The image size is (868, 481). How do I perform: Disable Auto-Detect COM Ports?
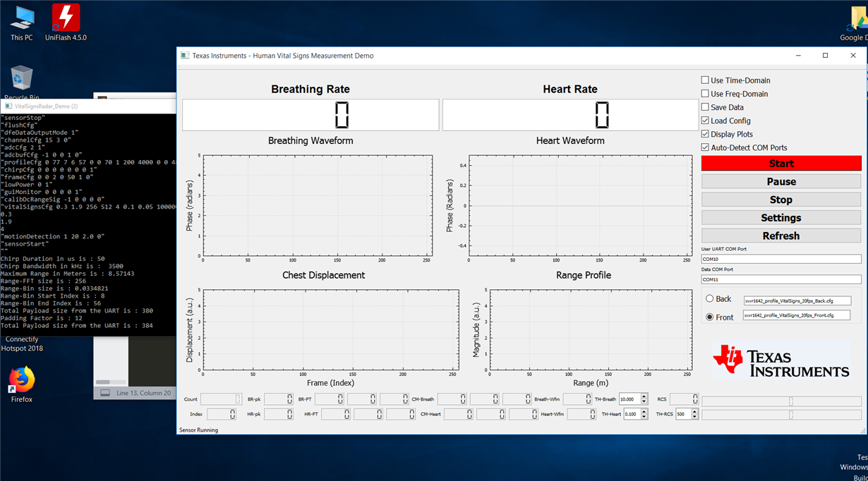pyautogui.click(x=705, y=147)
